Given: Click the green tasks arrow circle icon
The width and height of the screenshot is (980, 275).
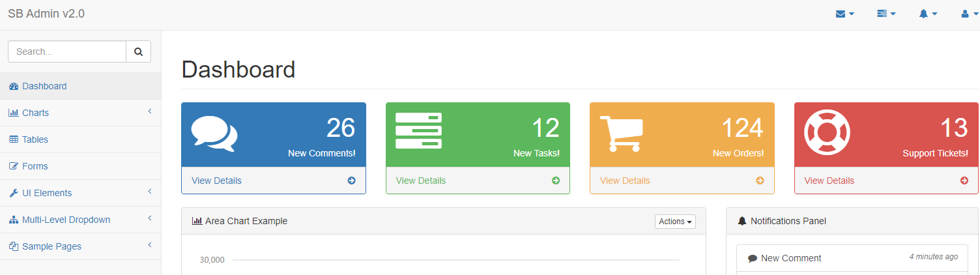Looking at the screenshot, I should click(556, 181).
